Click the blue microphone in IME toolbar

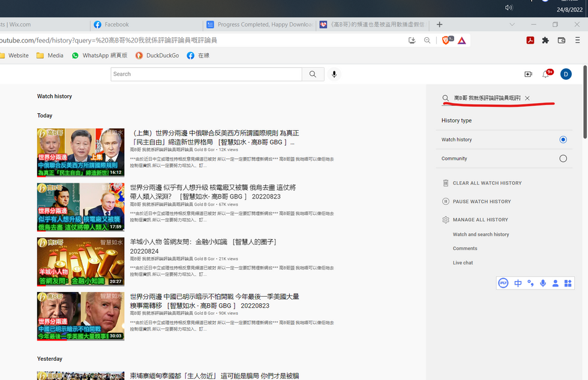tap(543, 284)
